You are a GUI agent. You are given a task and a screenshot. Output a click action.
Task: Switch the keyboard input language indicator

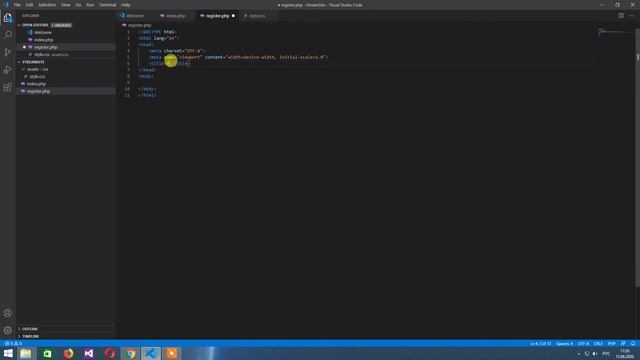point(606,353)
